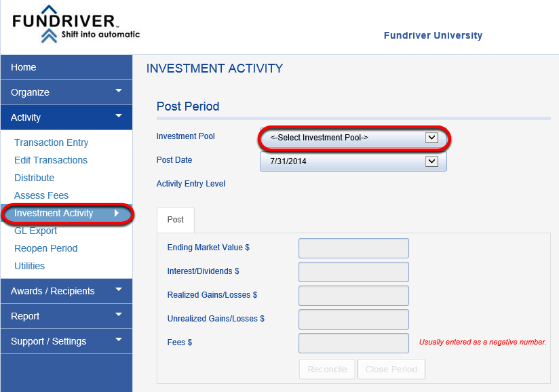The height and width of the screenshot is (392, 559).
Task: Open the Awards / Recipients menu
Action: coord(66,291)
